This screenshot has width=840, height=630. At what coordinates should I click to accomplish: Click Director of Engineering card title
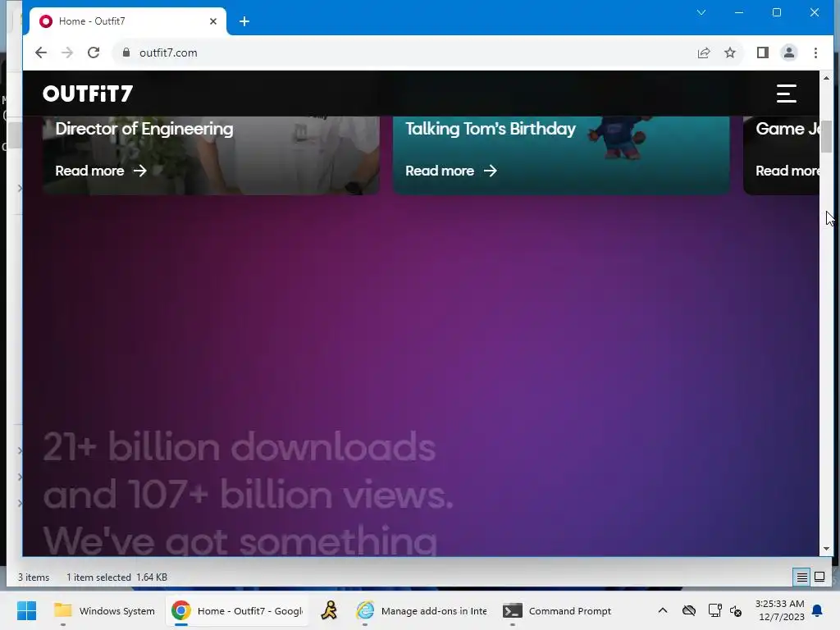pos(144,129)
